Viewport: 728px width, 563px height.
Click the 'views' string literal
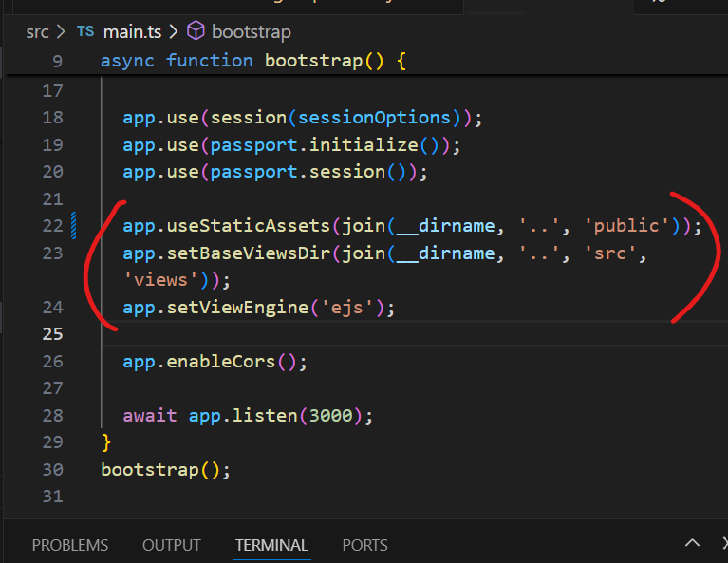[x=160, y=280]
